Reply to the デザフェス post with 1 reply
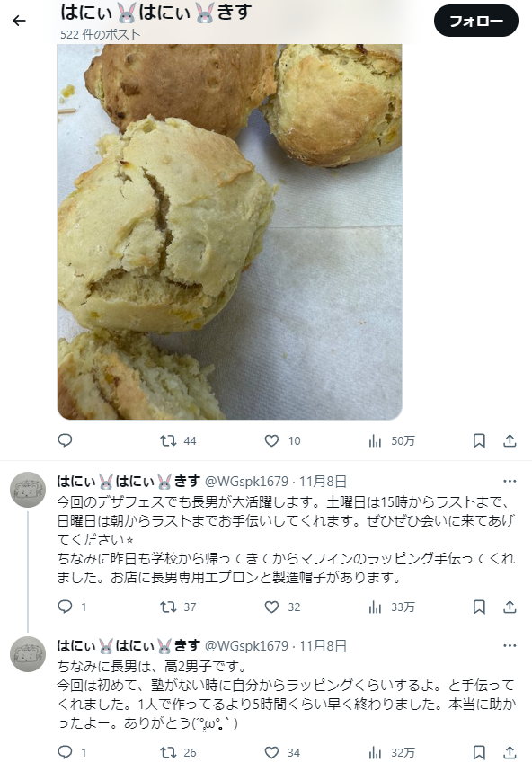 [72, 607]
